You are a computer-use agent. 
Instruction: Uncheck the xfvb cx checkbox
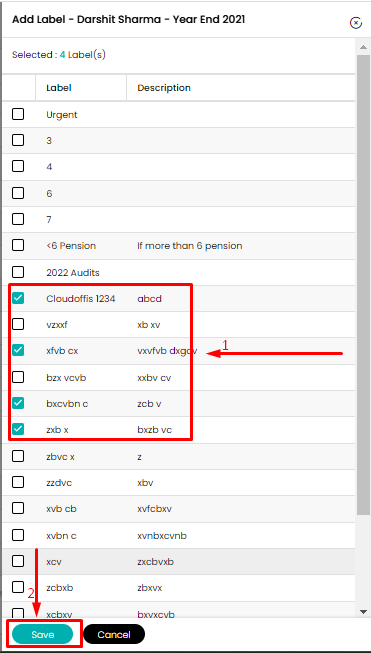(18, 350)
